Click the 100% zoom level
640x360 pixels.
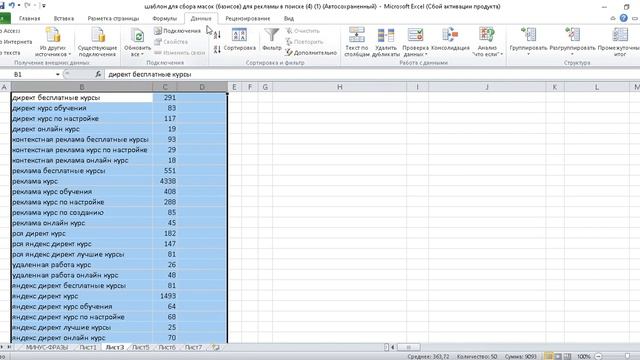coord(584,356)
